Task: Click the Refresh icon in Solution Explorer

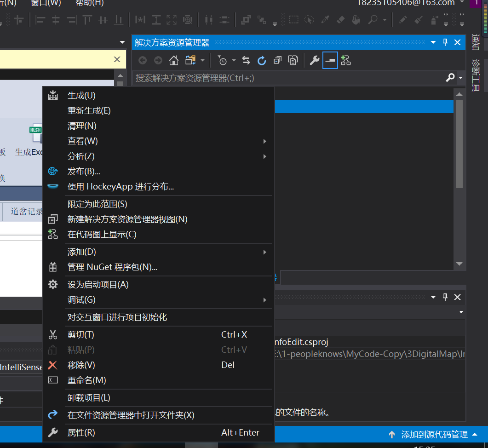Action: pyautogui.click(x=262, y=60)
